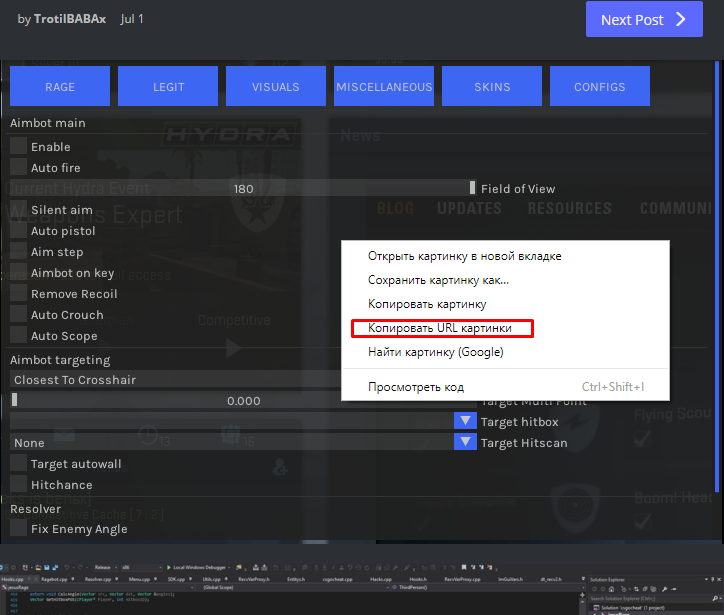Screen dimensions: 724x615
Task: Pin the Solution Explorer panel
Action: [x=712, y=579]
